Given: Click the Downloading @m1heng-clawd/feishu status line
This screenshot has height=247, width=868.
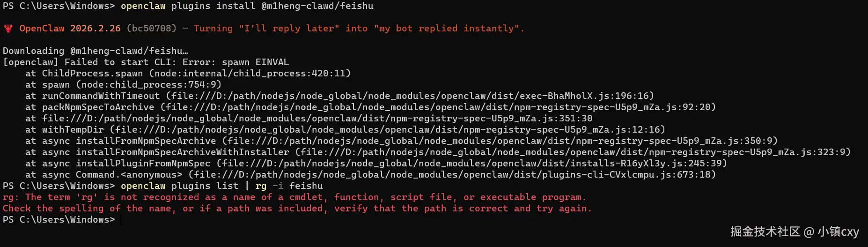Looking at the screenshot, I should tap(96, 51).
